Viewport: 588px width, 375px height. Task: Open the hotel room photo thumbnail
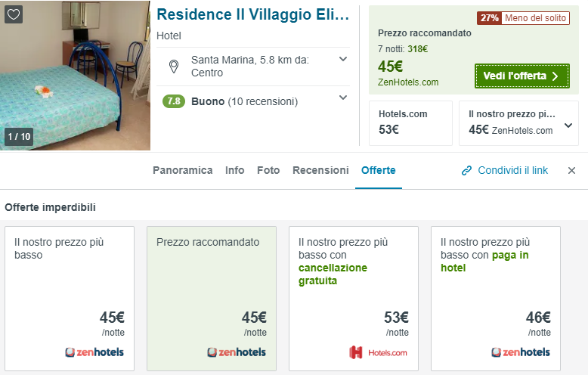76,76
